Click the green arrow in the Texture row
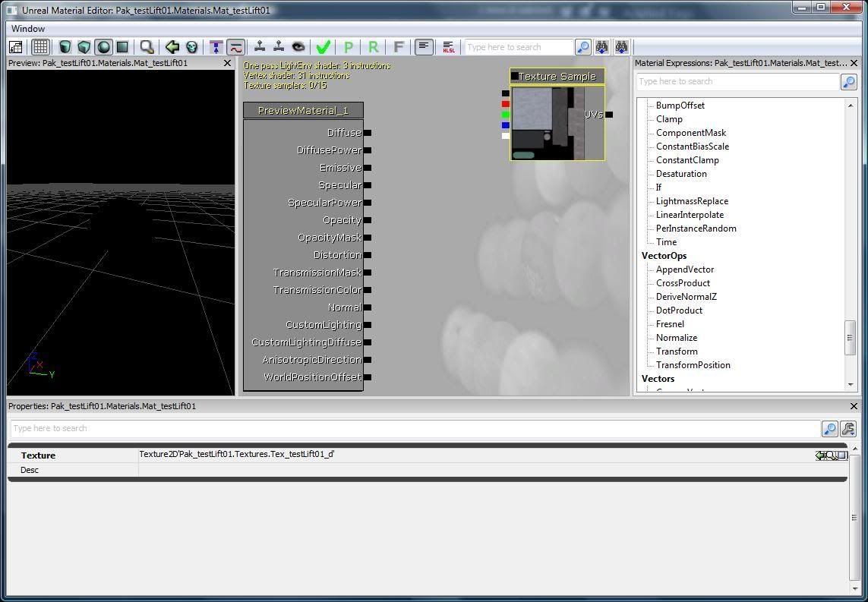 (x=820, y=455)
